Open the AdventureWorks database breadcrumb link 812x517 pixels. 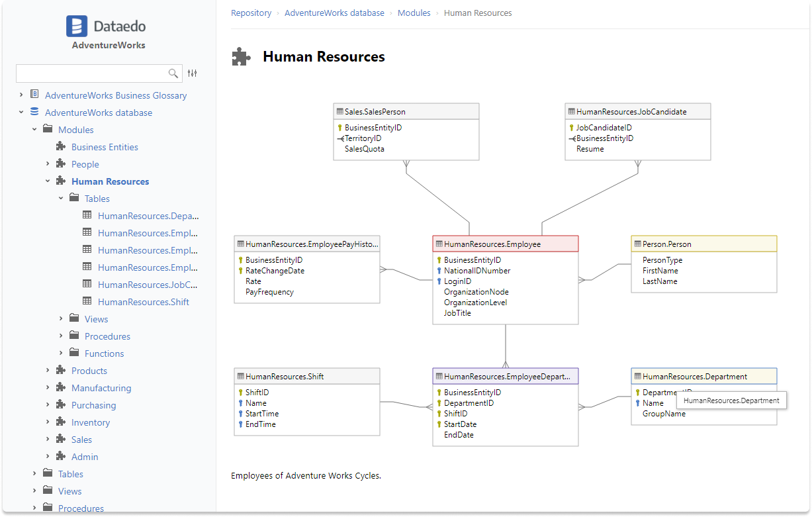pyautogui.click(x=334, y=13)
